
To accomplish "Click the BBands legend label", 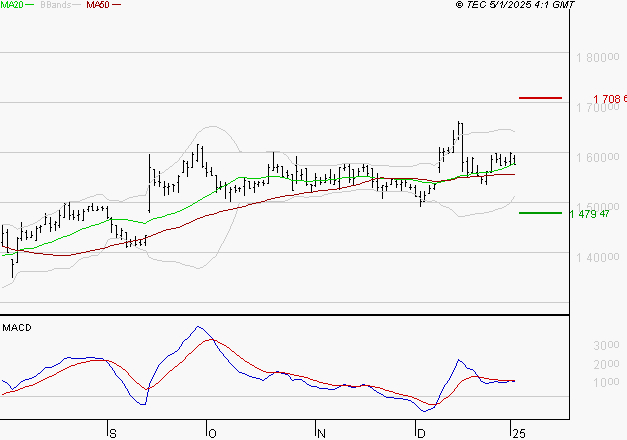I will (56, 5).
